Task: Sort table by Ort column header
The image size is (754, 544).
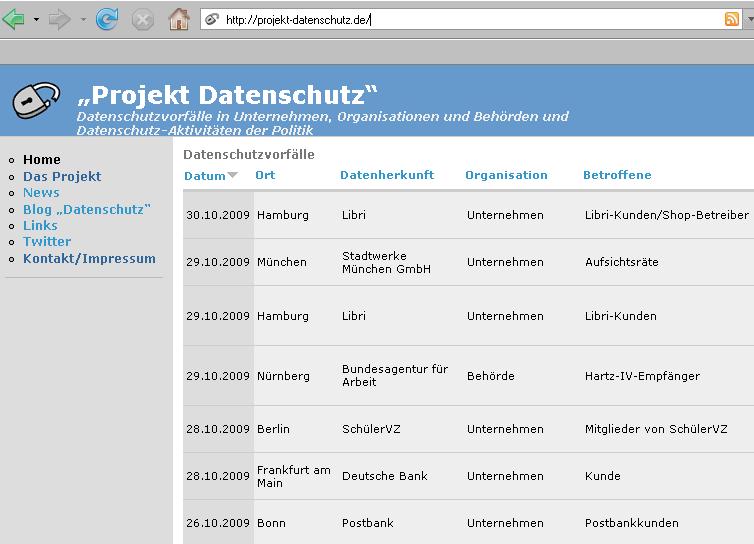Action: coord(265,175)
